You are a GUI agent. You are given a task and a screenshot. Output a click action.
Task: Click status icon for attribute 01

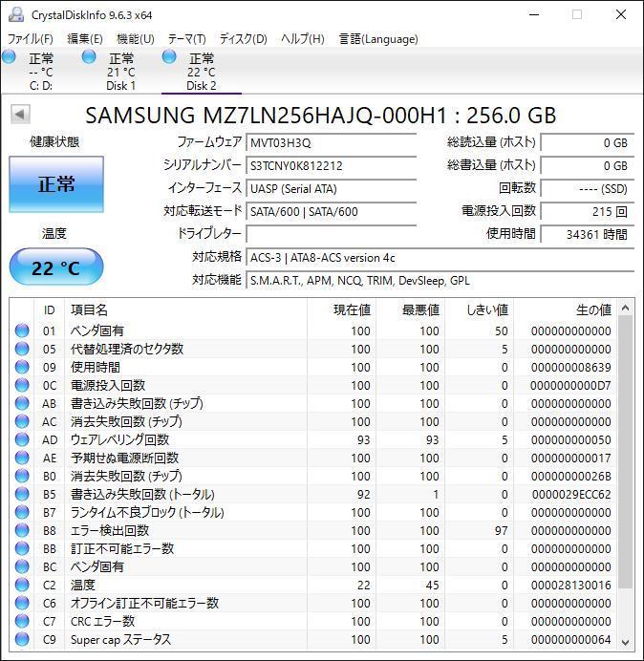click(x=22, y=330)
